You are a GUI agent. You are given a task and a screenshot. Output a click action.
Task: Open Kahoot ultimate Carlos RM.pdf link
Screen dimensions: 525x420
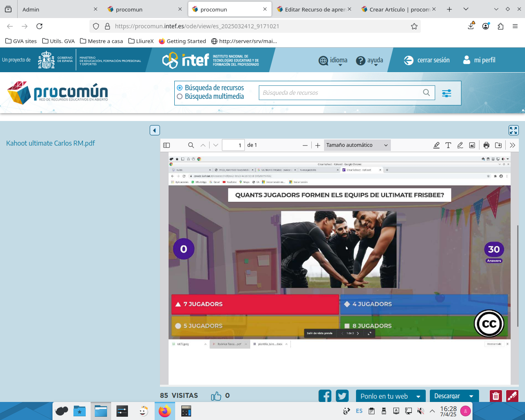50,143
